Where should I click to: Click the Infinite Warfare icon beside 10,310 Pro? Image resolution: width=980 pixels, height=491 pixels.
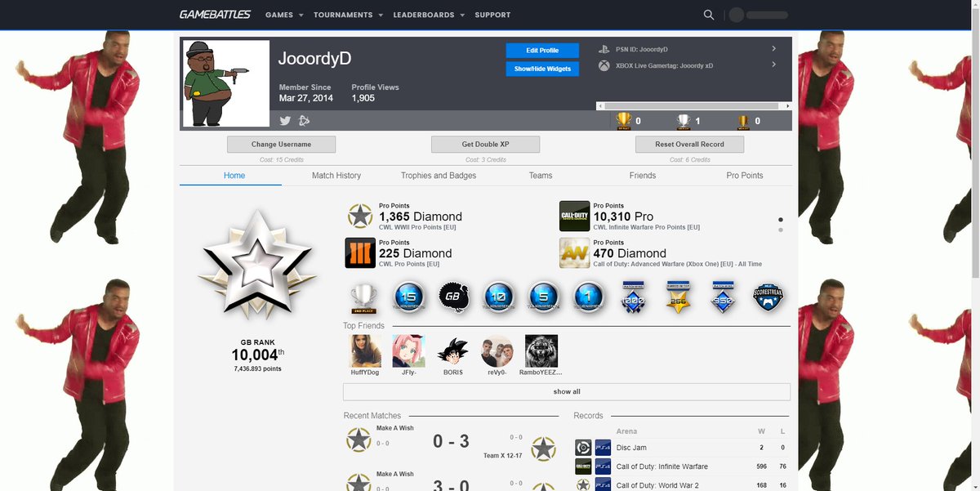tap(575, 216)
